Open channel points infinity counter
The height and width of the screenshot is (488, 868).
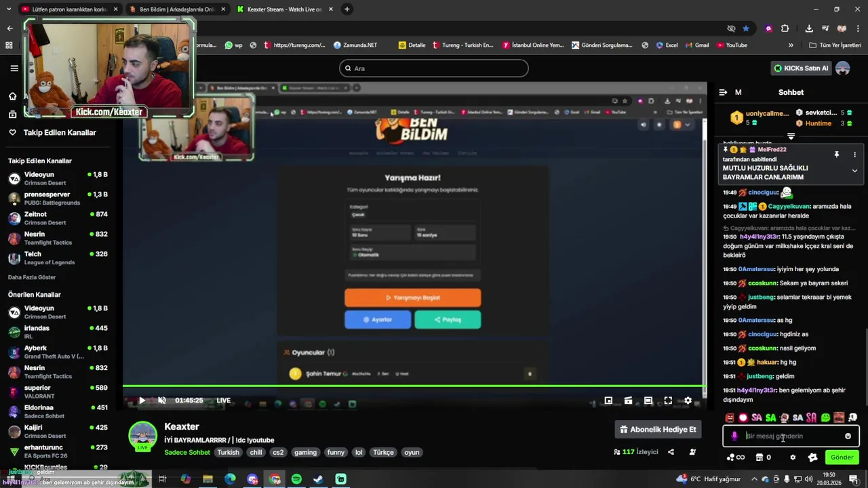736,457
